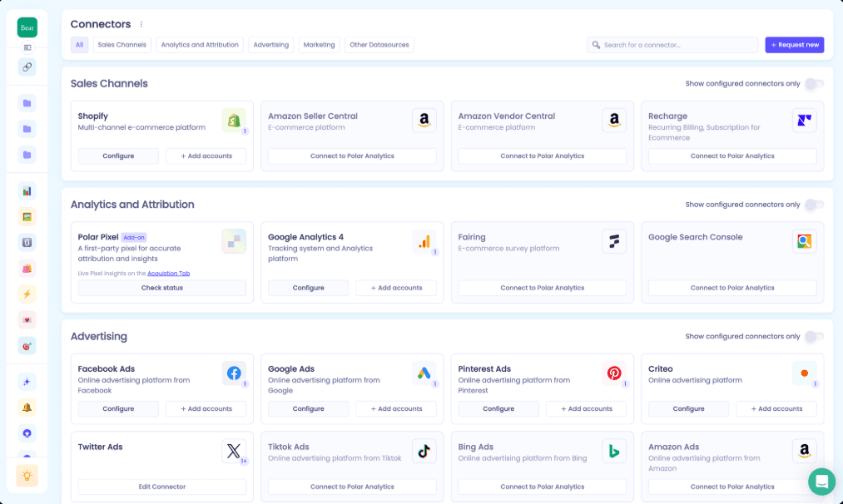
Task: Open the green chat support widget
Action: pyautogui.click(x=821, y=482)
